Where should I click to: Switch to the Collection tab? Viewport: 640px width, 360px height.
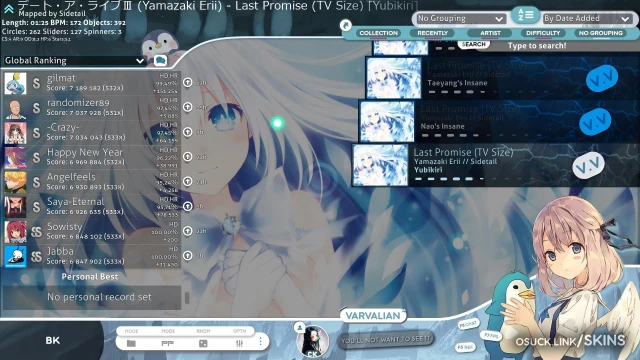click(379, 33)
